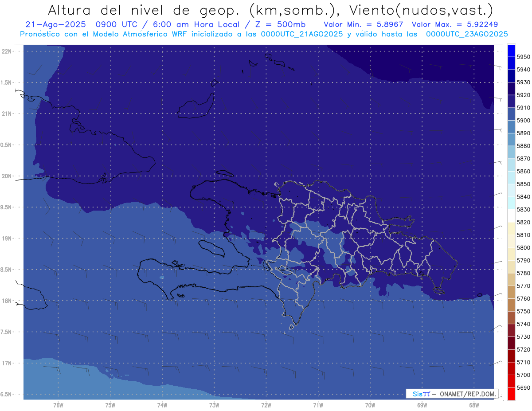This screenshot has height=411, width=532.
Task: Click the '72W' longitude label
Action: pyautogui.click(x=266, y=405)
